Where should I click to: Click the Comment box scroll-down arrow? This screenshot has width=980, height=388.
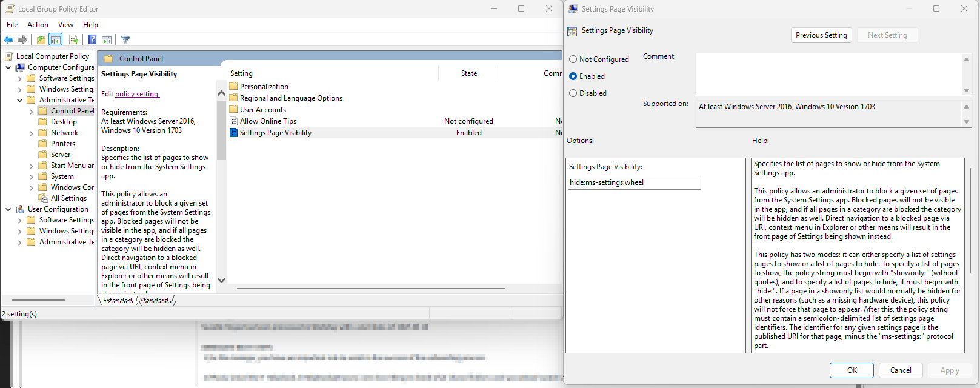click(x=967, y=90)
